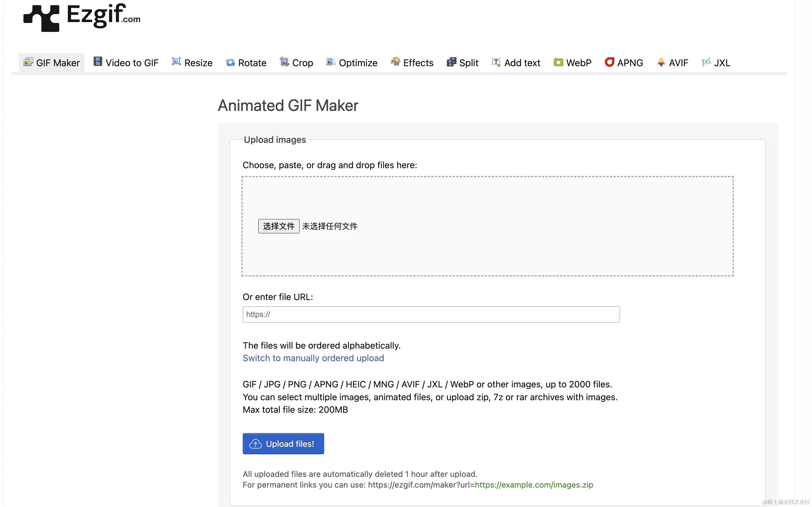Click the Split tool icon
The image size is (812, 507).
click(x=451, y=62)
